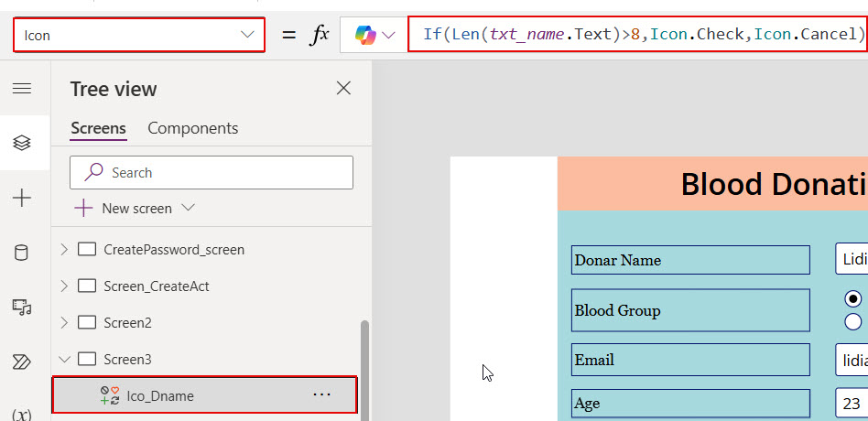Click the Email label

[x=691, y=361]
